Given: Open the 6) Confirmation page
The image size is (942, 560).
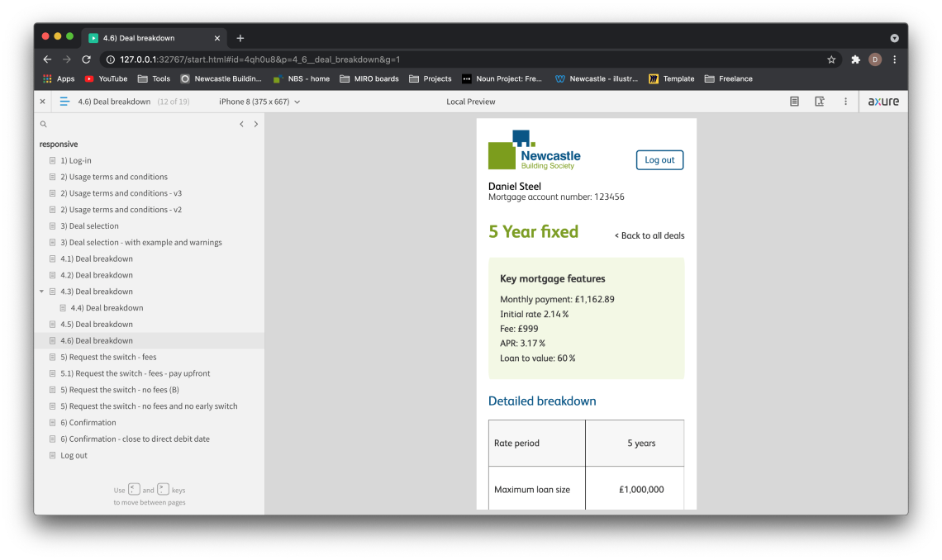Looking at the screenshot, I should pos(88,423).
